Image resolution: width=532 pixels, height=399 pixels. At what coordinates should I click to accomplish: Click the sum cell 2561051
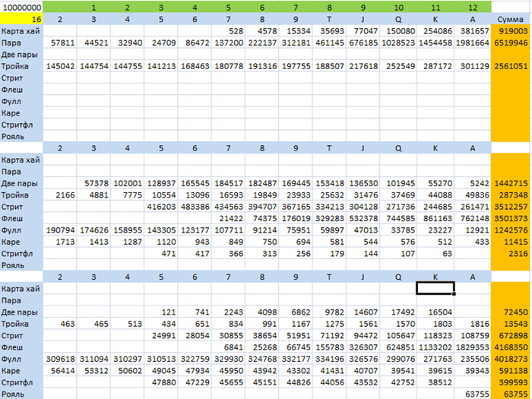(x=510, y=66)
